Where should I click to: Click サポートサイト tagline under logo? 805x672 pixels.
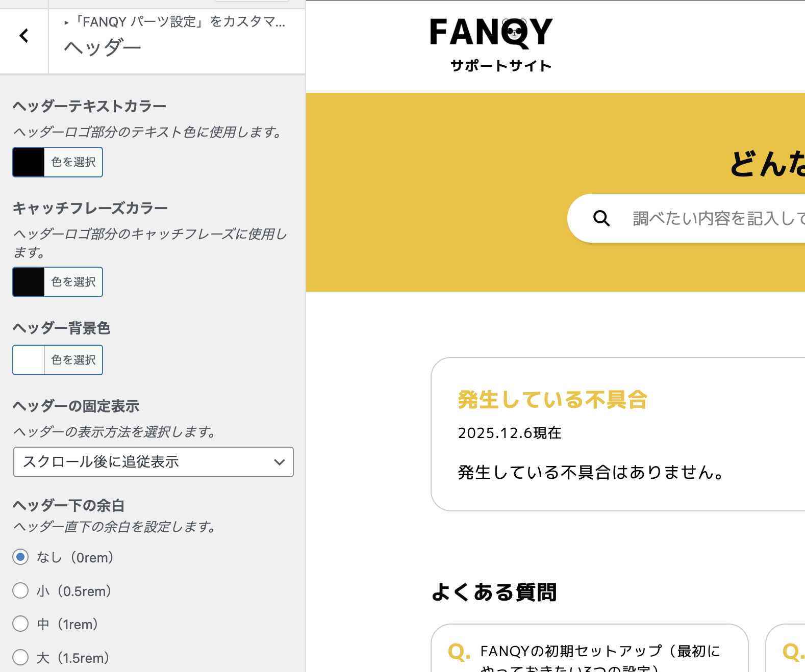pos(501,66)
